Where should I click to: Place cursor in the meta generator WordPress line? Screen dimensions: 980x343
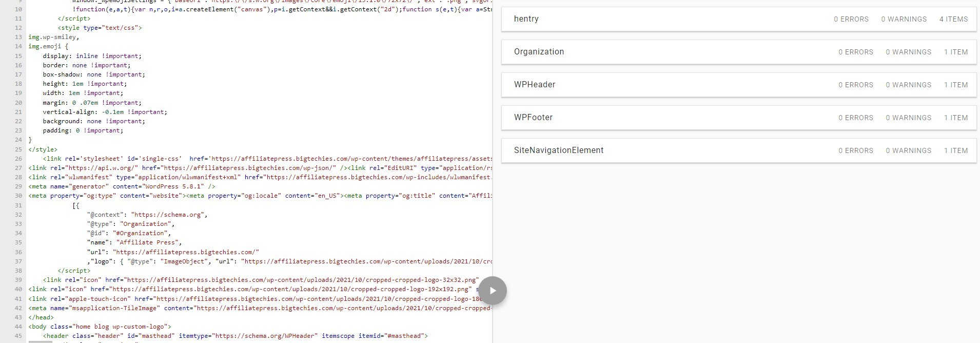click(x=122, y=186)
